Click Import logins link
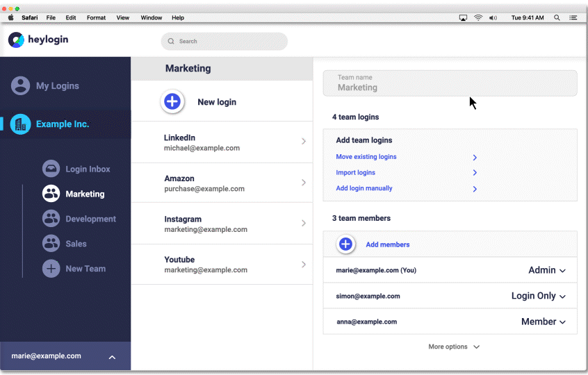 356,173
